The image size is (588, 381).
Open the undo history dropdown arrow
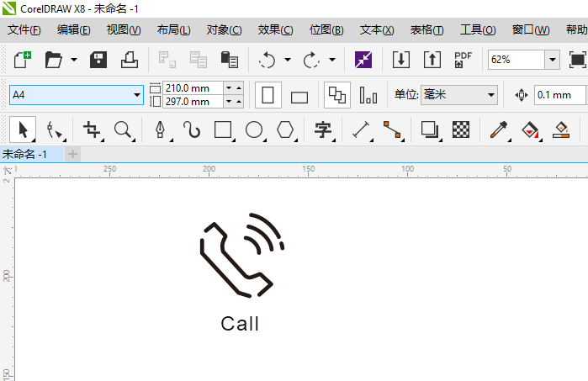tap(288, 60)
